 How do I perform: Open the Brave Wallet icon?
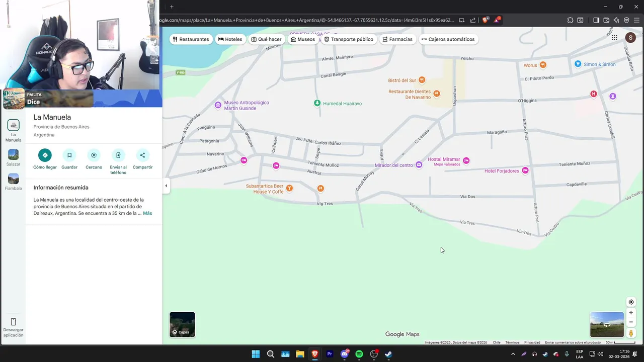click(606, 20)
